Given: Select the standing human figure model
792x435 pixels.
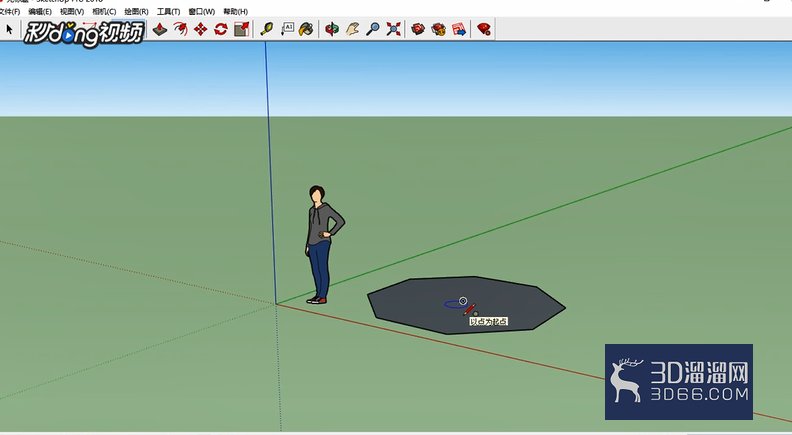Looking at the screenshot, I should click(322, 245).
